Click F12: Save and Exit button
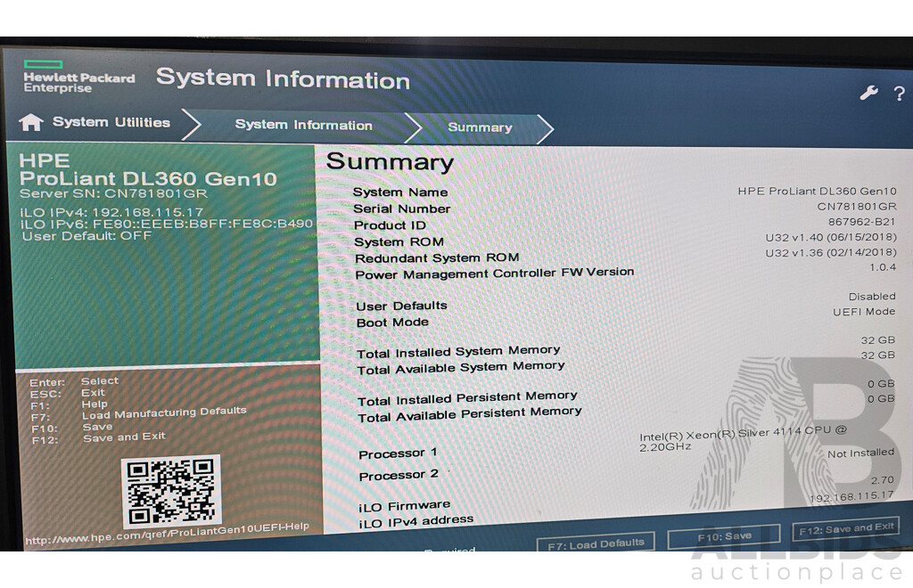913x588 pixels. [x=846, y=528]
